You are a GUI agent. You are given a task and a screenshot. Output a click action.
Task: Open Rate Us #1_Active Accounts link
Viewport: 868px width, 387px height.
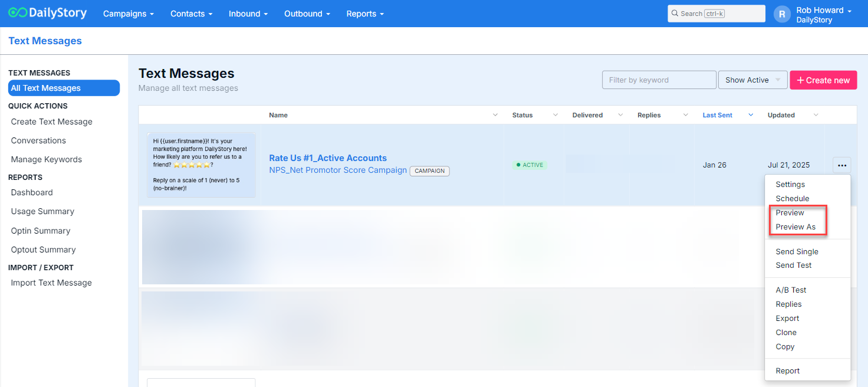click(x=328, y=158)
